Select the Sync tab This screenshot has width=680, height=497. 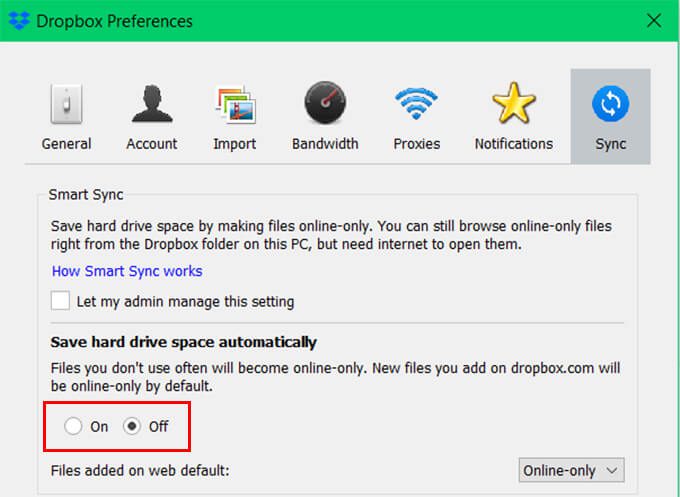point(610,117)
